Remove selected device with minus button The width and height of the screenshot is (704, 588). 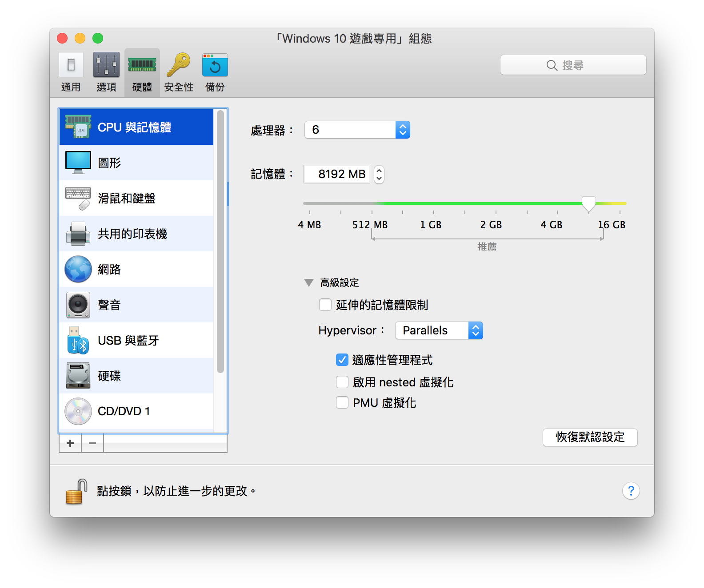pyautogui.click(x=92, y=443)
